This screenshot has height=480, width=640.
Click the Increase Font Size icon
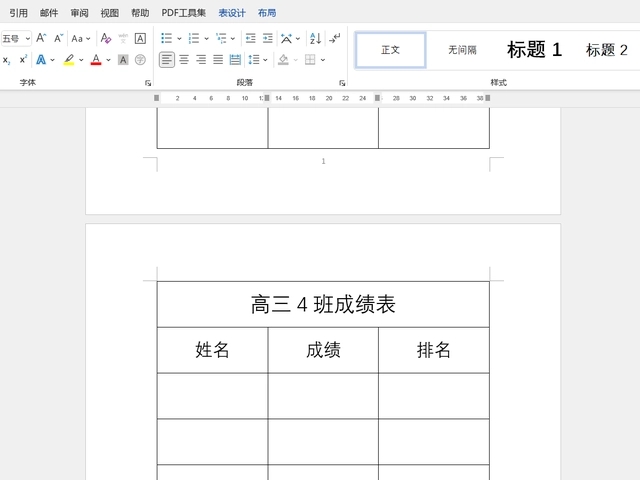point(41,38)
